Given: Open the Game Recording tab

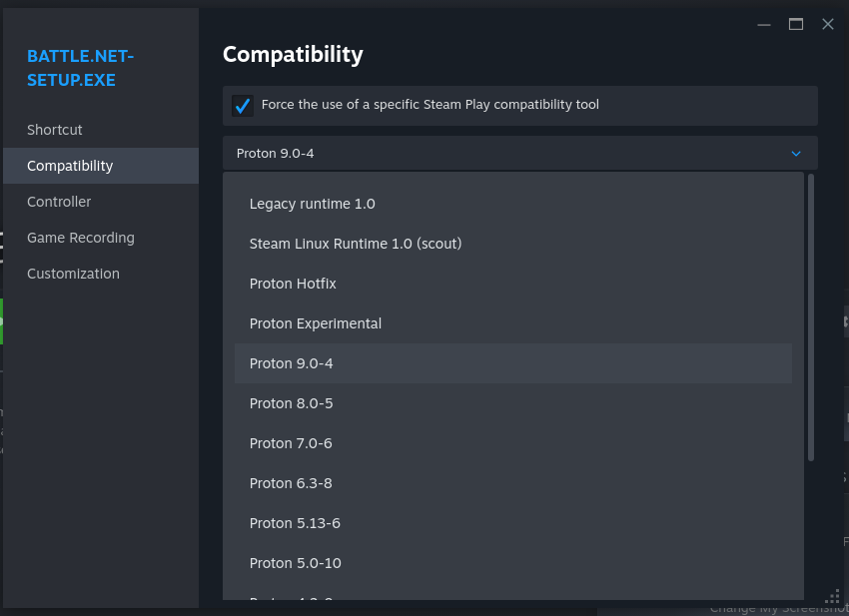Looking at the screenshot, I should [81, 238].
